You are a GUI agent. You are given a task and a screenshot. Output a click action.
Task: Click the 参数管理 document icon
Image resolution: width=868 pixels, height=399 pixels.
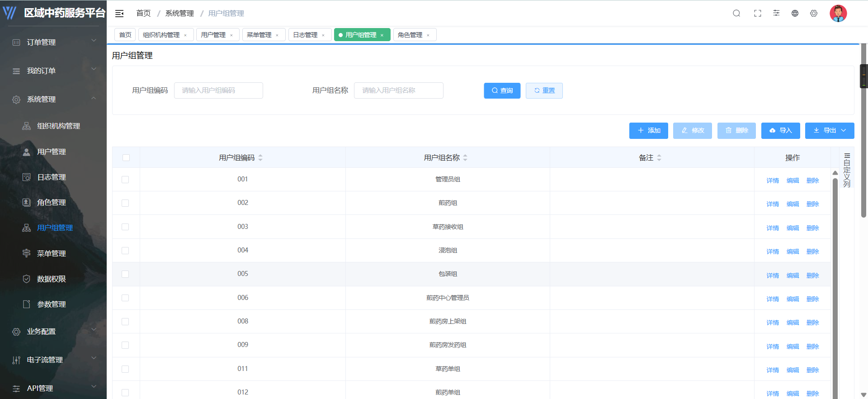[27, 304]
